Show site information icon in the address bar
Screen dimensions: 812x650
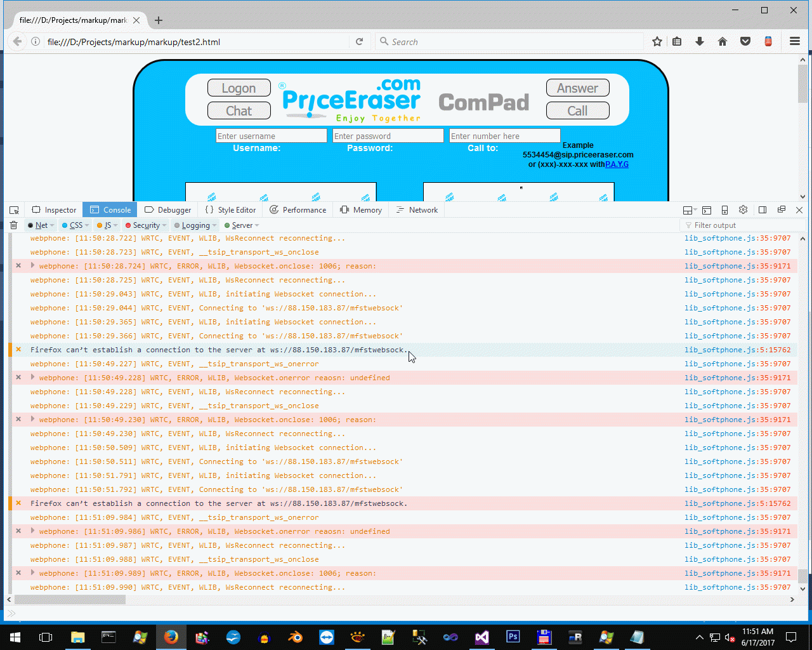36,42
